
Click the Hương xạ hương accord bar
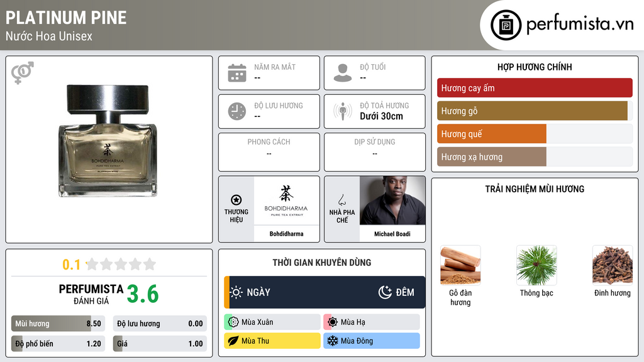point(492,156)
